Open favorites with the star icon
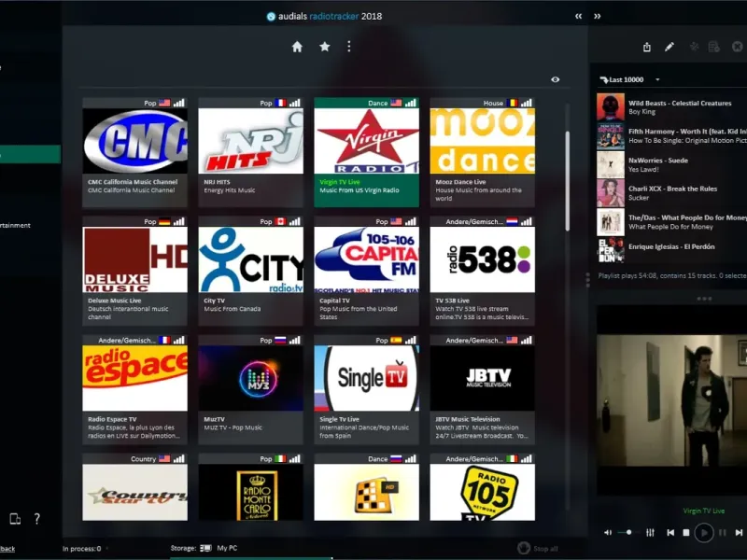The image size is (747, 560). click(325, 47)
